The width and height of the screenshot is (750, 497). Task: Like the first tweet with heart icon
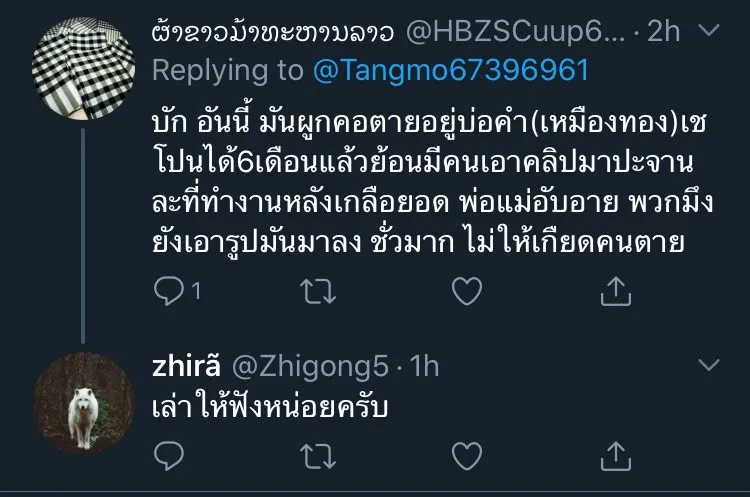point(467,291)
